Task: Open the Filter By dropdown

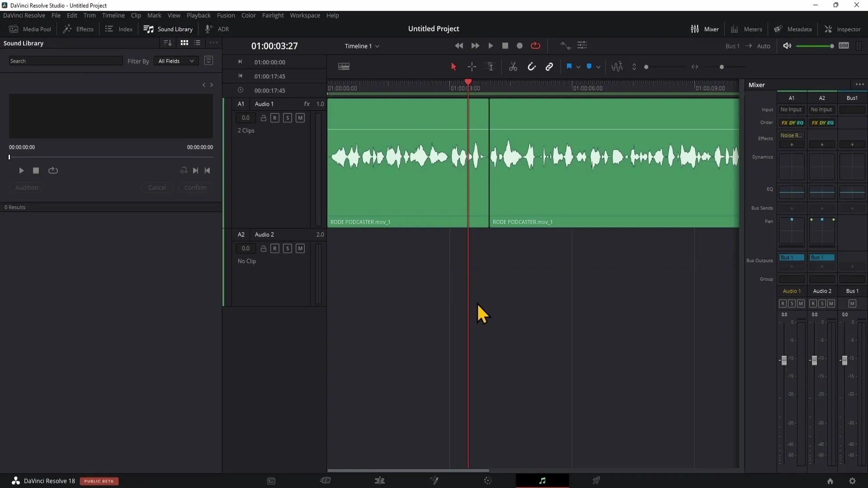Action: (x=175, y=60)
